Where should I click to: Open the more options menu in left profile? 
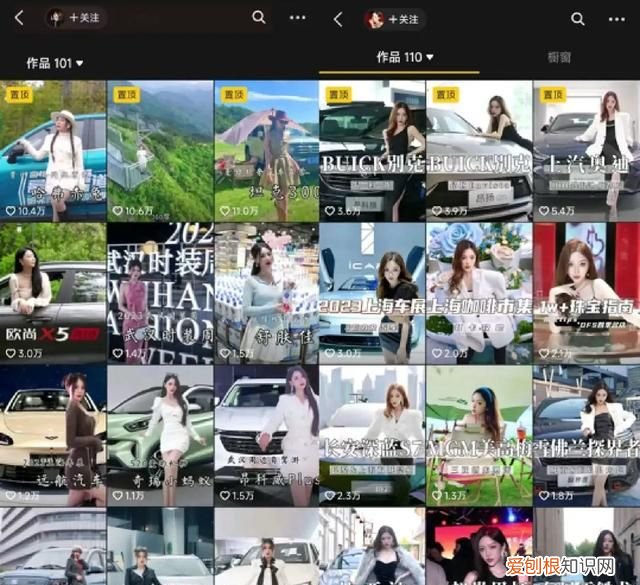pos(298,18)
